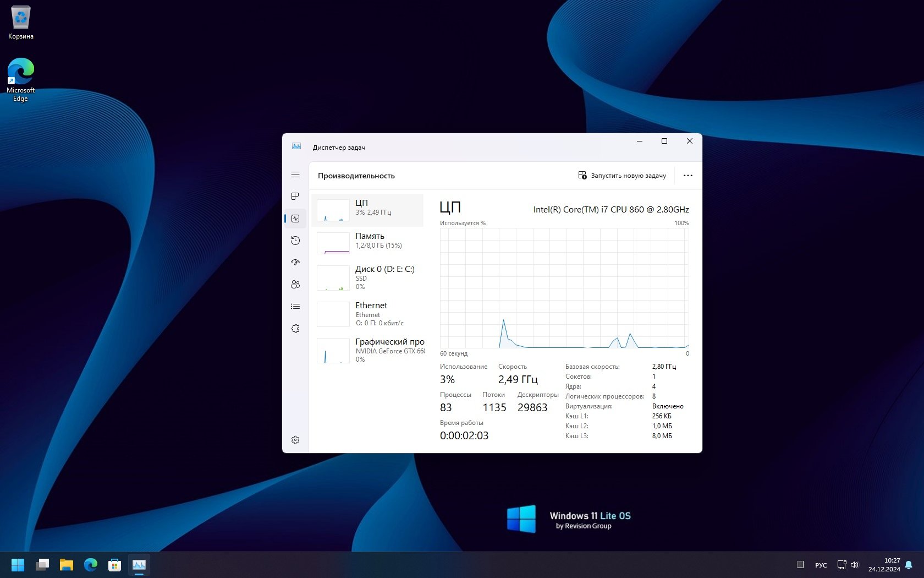The width and height of the screenshot is (924, 578).
Task: Select the Ethernet performance item
Action: tap(367, 314)
